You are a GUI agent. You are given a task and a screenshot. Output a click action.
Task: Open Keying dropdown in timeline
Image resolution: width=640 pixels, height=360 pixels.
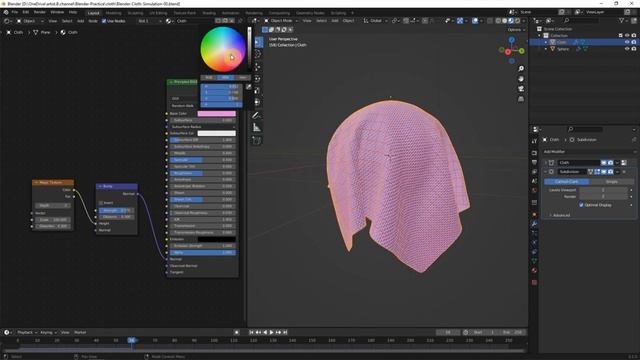tap(48, 332)
